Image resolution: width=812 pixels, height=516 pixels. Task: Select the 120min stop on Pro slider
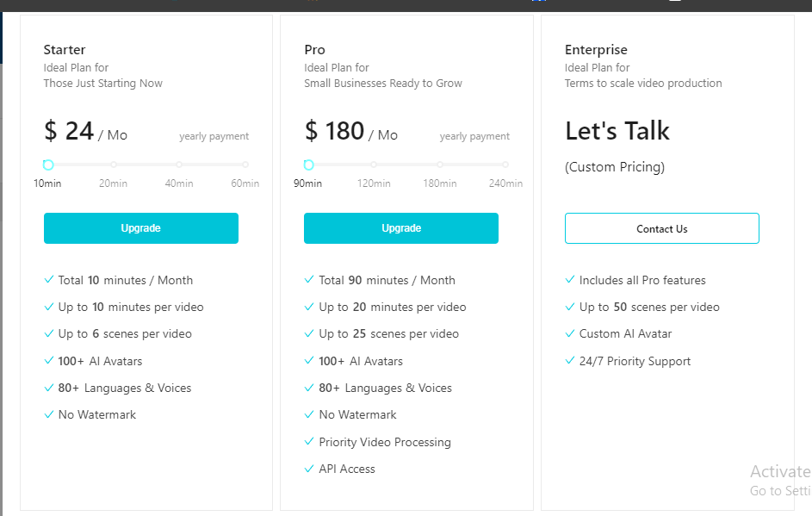[374, 165]
